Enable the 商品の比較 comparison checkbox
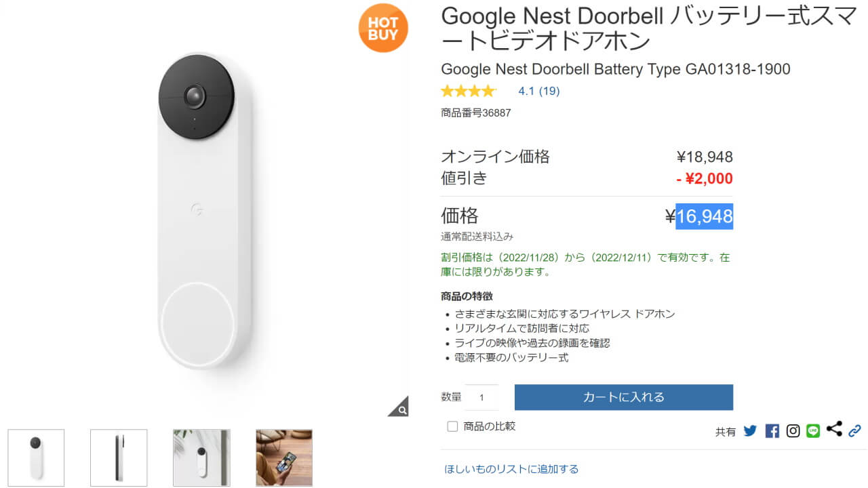Image resolution: width=868 pixels, height=488 pixels. [x=451, y=426]
